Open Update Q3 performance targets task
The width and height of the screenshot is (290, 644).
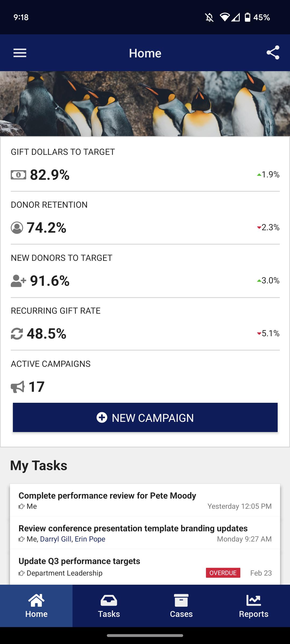(145, 567)
